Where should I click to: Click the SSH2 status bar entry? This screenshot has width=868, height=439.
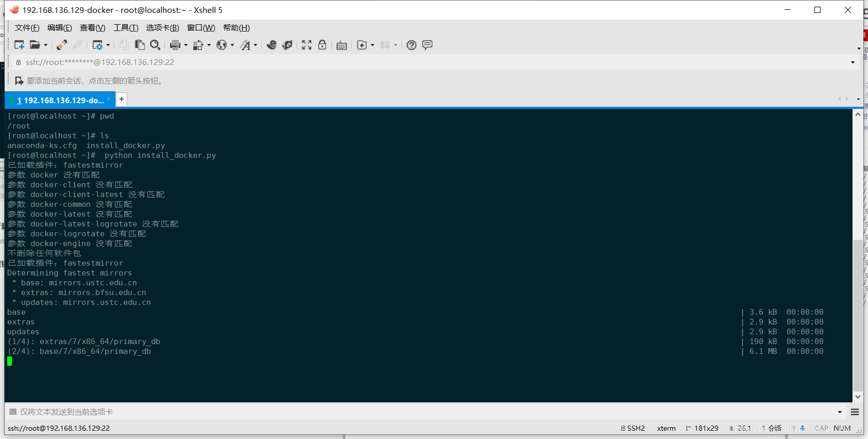pos(633,428)
